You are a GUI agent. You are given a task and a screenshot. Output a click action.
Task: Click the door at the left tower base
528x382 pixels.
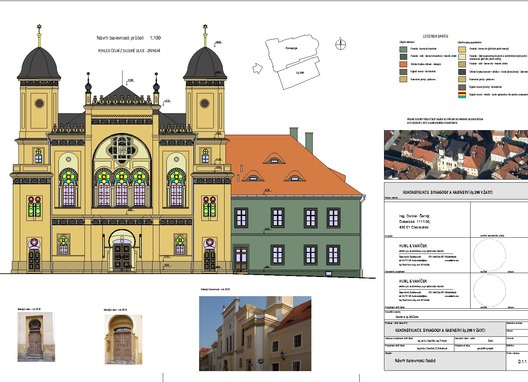pos(34,260)
